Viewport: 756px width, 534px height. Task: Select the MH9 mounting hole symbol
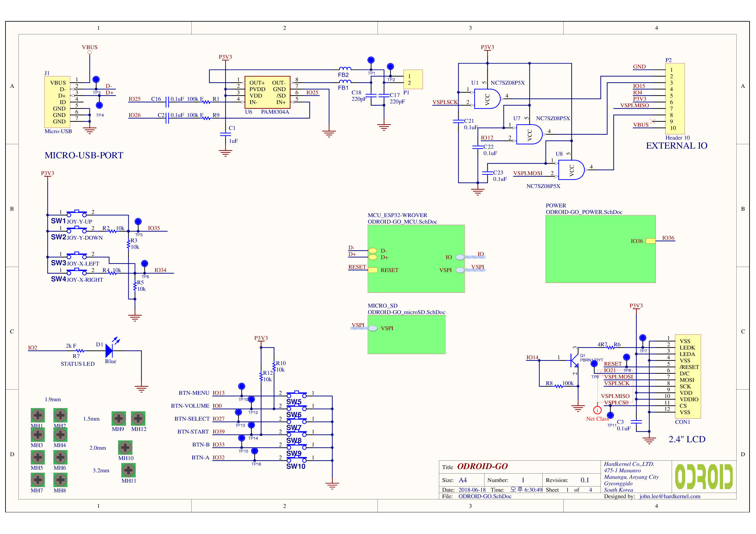click(x=119, y=419)
